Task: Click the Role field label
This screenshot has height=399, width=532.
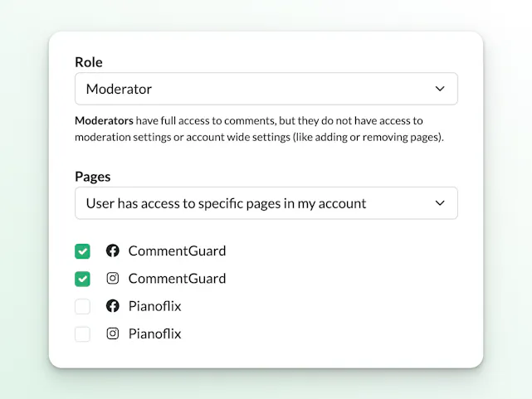Action: [x=89, y=62]
